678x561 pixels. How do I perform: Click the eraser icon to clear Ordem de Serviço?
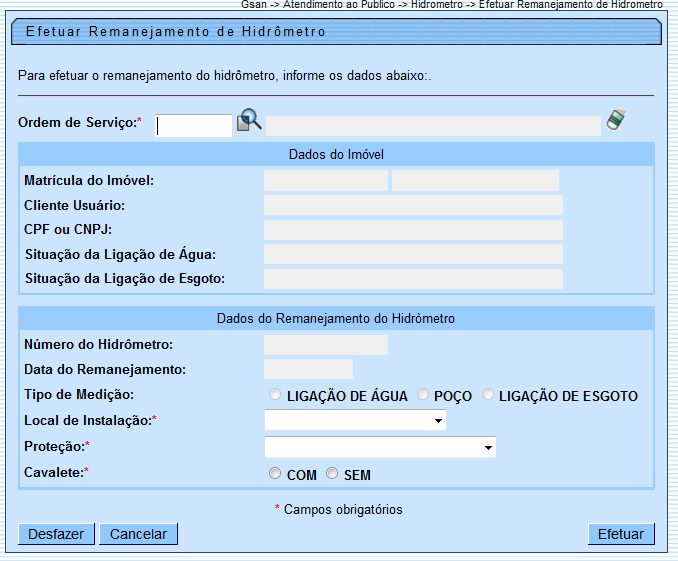617,121
